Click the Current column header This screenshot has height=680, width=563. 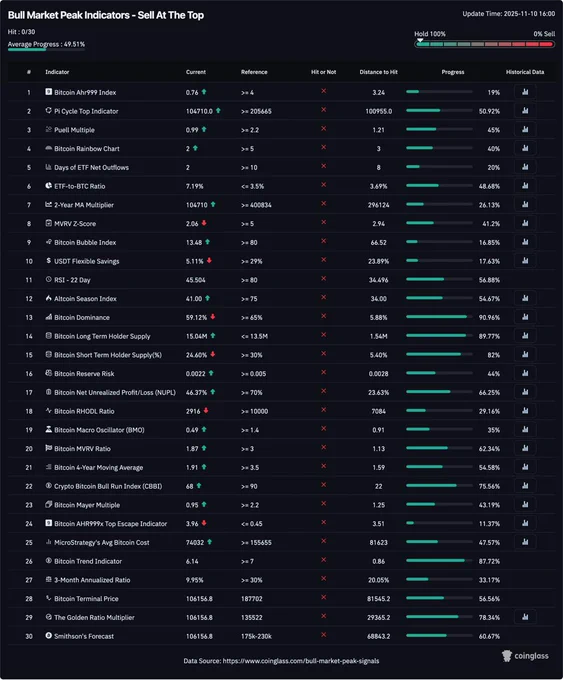click(196, 72)
